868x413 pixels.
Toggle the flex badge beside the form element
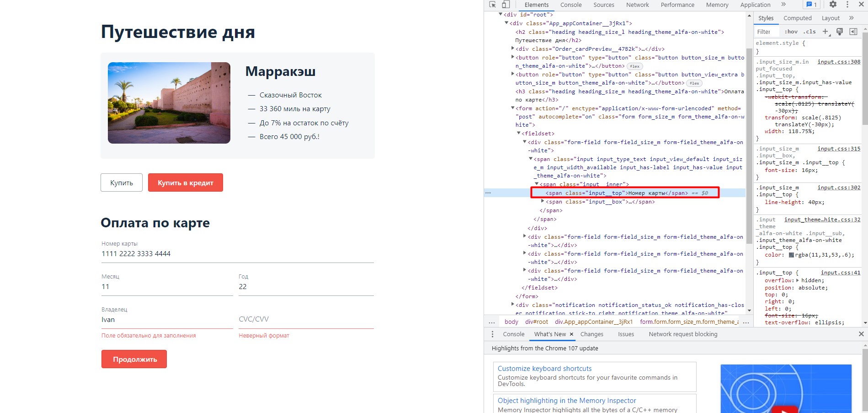[x=694, y=83]
